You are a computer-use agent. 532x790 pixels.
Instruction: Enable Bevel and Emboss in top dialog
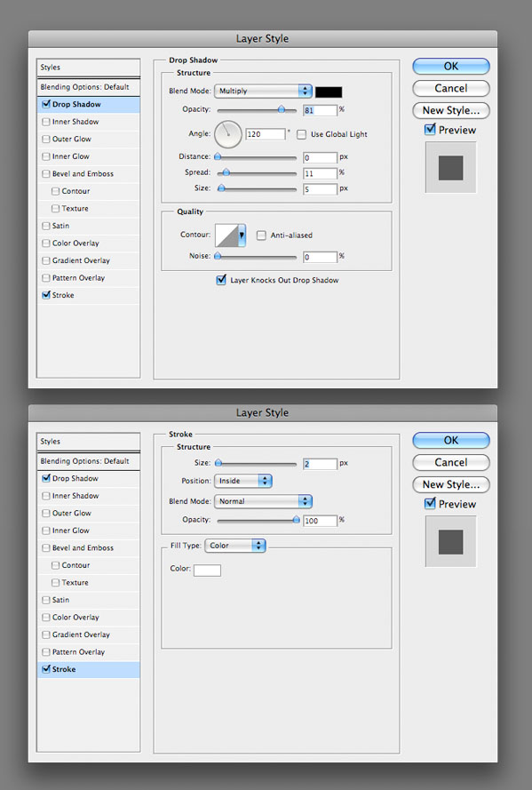[x=46, y=174]
